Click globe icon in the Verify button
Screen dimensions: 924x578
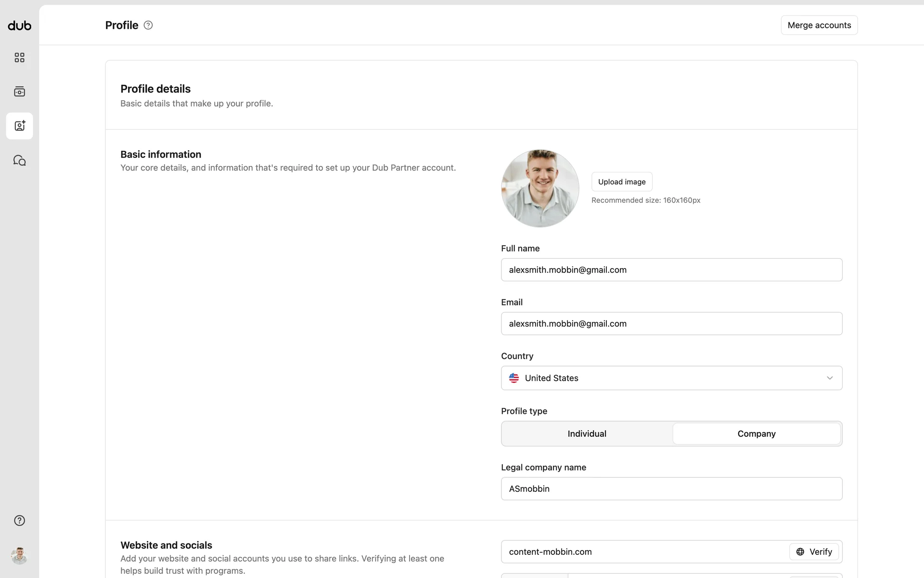[800, 552]
